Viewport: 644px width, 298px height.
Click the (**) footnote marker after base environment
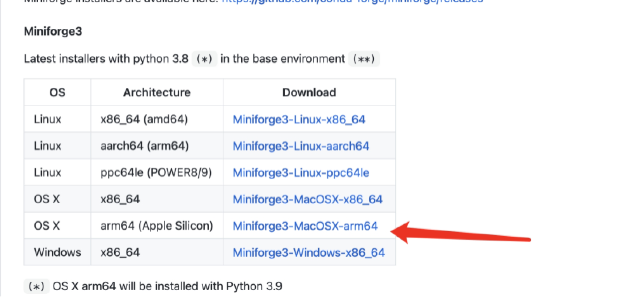pyautogui.click(x=364, y=59)
